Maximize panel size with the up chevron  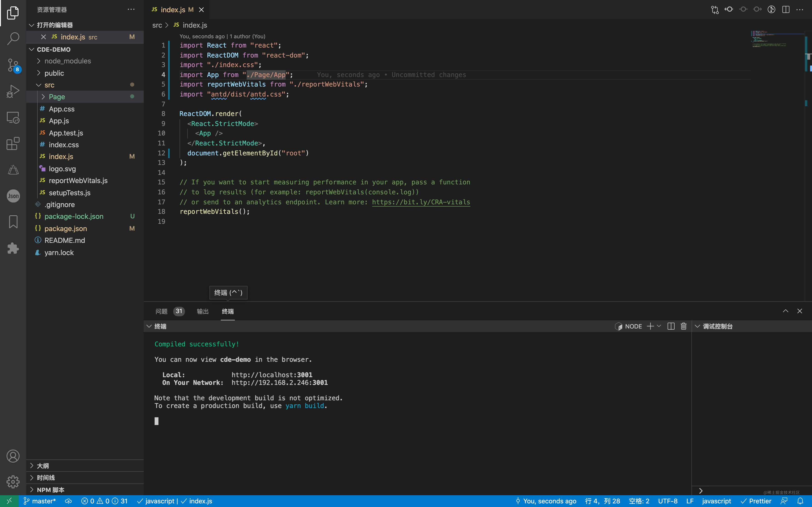(785, 311)
